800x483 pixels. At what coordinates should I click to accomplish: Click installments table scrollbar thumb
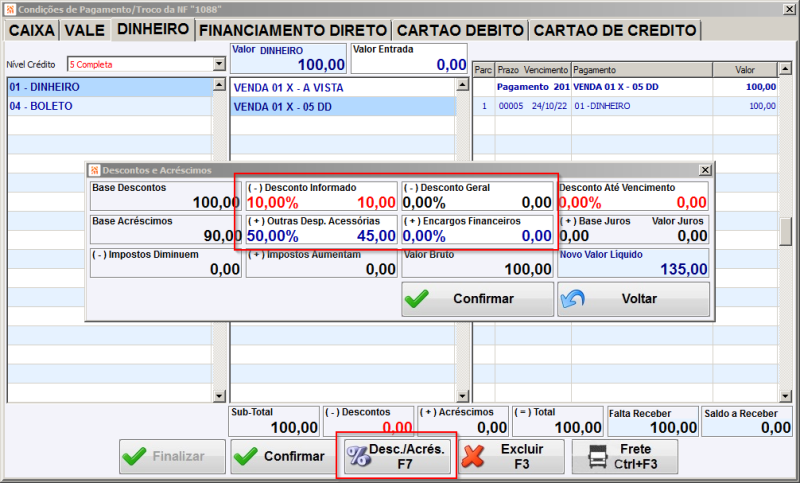786,232
